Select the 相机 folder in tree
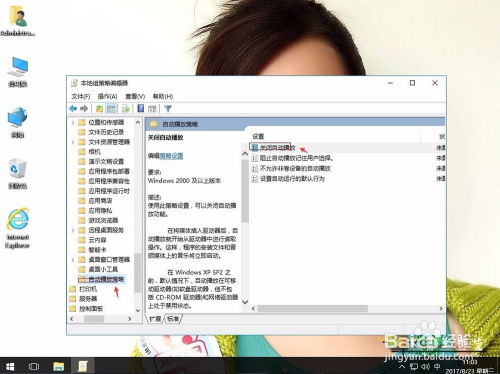Screen dimensions: 500x374 point(89,152)
